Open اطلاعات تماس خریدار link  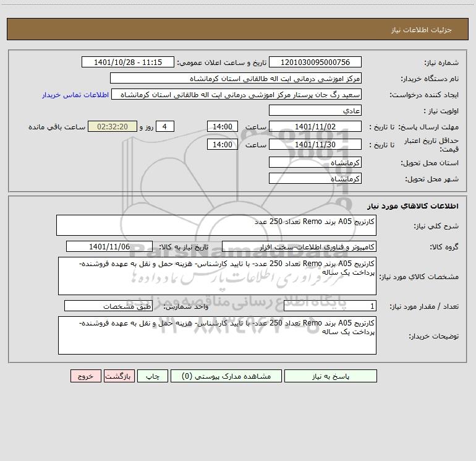75,95
